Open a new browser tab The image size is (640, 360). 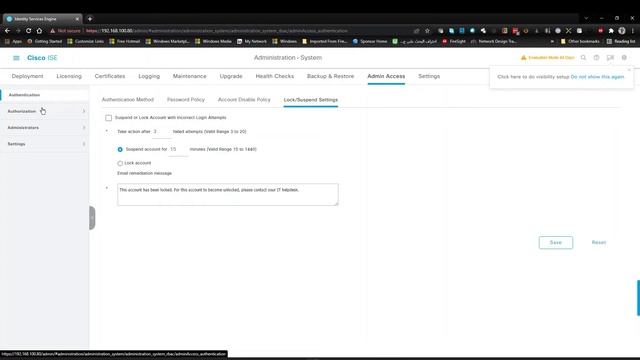[x=90, y=19]
